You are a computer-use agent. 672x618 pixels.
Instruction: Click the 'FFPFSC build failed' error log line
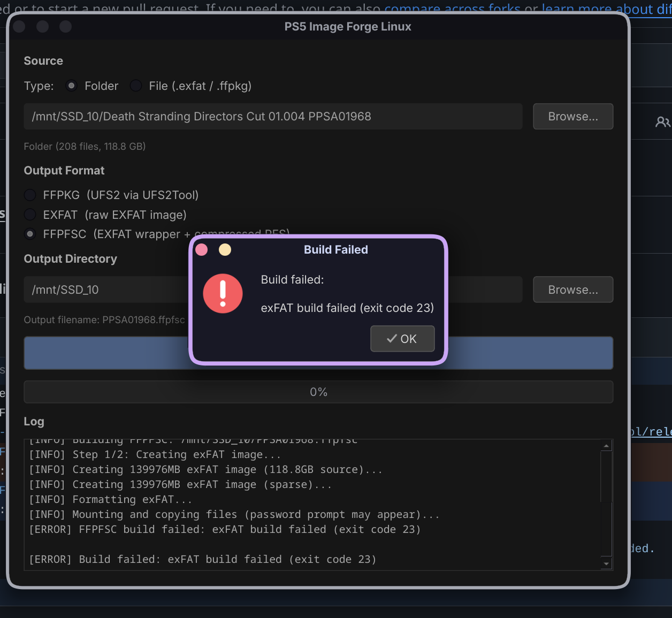[225, 529]
